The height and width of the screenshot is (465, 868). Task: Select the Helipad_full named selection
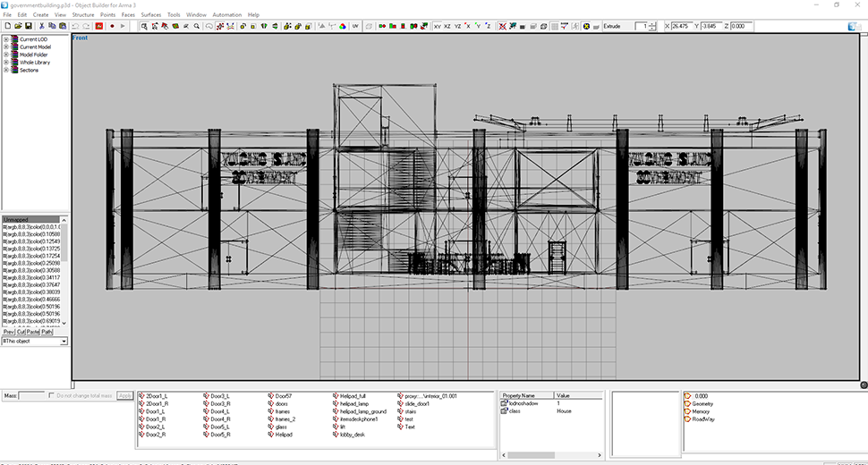(353, 395)
